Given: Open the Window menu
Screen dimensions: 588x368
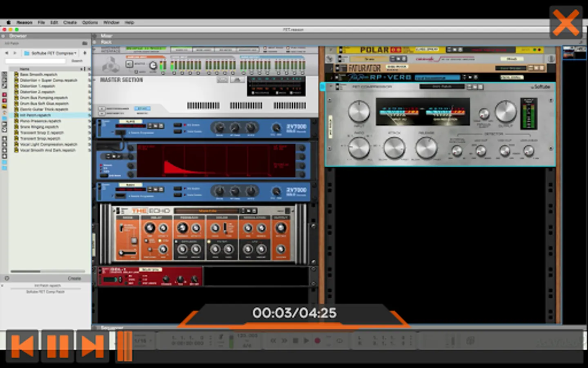Looking at the screenshot, I should coord(111,22).
